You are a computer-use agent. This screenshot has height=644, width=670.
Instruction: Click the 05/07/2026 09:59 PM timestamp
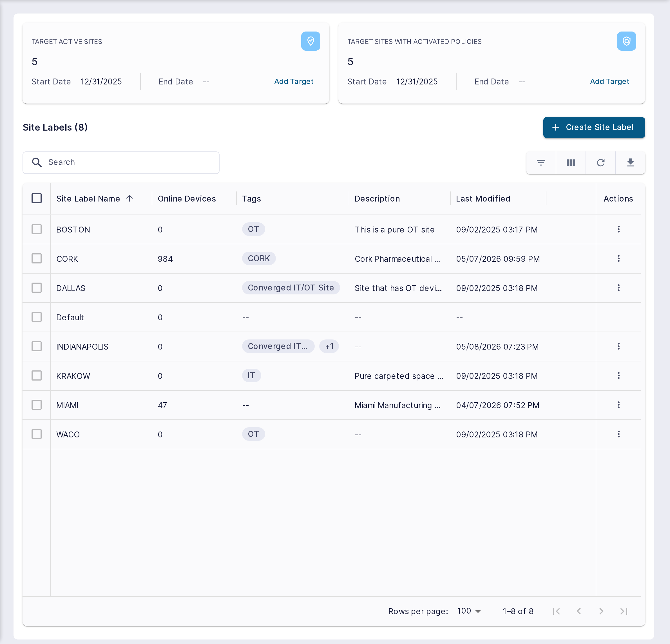pyautogui.click(x=498, y=259)
